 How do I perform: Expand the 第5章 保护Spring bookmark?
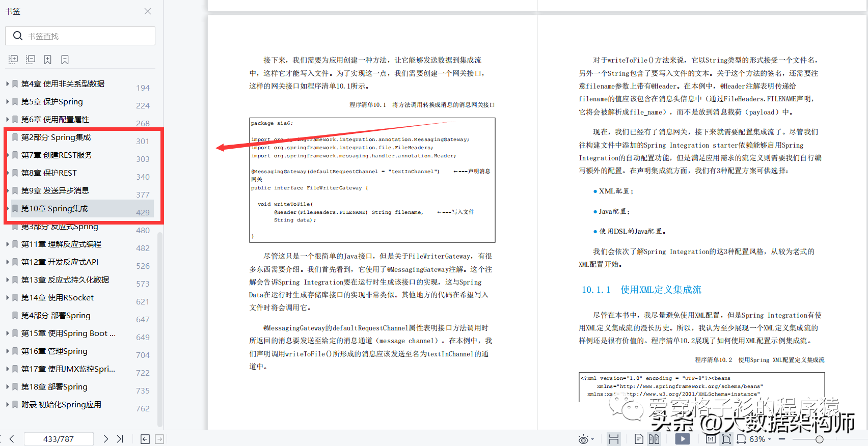pyautogui.click(x=7, y=101)
